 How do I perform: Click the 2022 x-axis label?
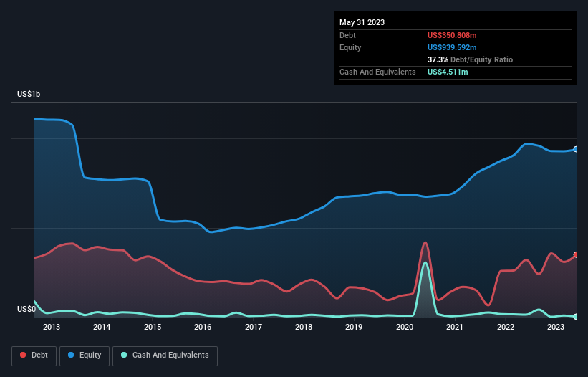click(x=506, y=327)
